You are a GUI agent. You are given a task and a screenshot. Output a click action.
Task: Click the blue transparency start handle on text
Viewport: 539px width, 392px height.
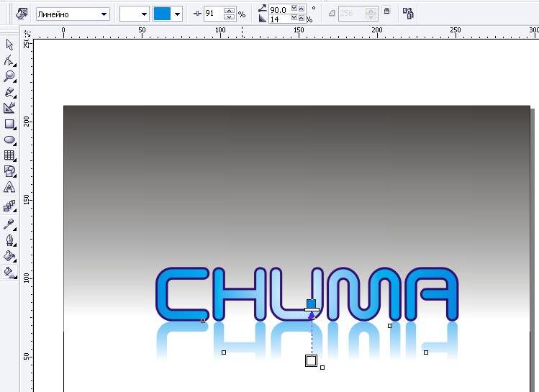pyautogui.click(x=311, y=304)
